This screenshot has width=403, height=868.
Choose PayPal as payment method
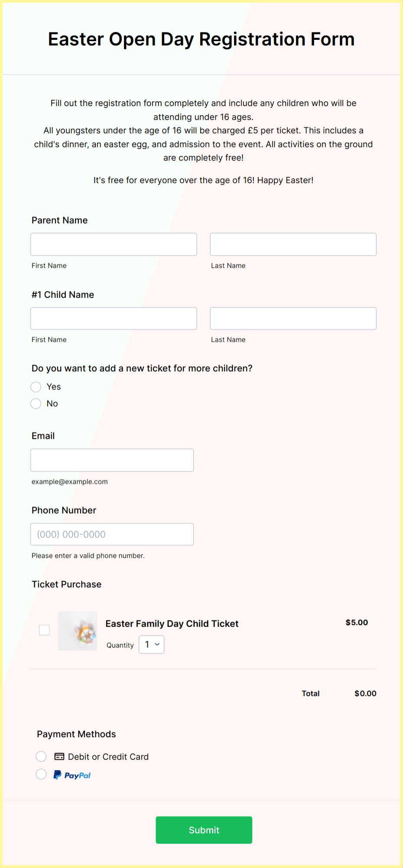(x=41, y=774)
